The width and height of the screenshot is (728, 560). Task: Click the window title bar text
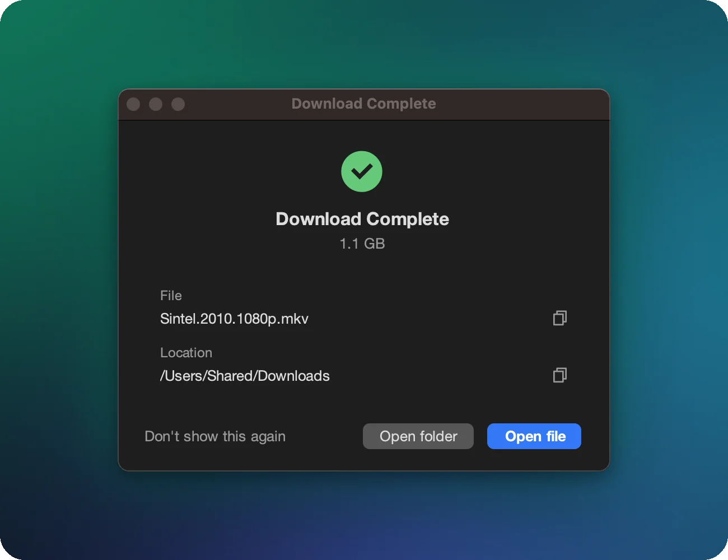363,104
